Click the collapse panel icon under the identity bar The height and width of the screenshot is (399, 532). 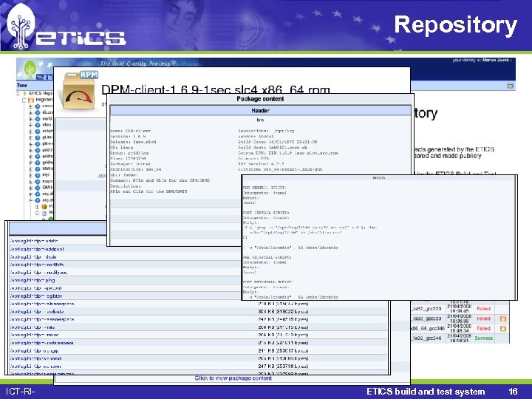[510, 86]
